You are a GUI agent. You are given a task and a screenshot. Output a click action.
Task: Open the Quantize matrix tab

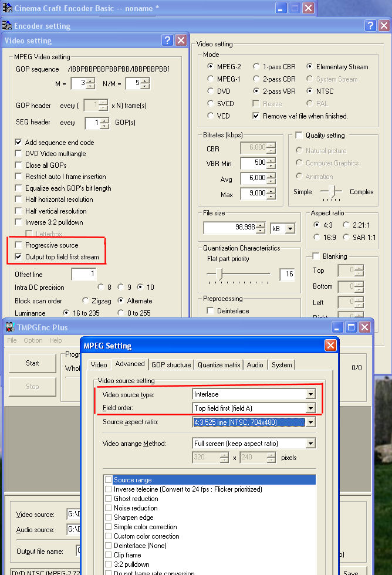[x=219, y=364]
